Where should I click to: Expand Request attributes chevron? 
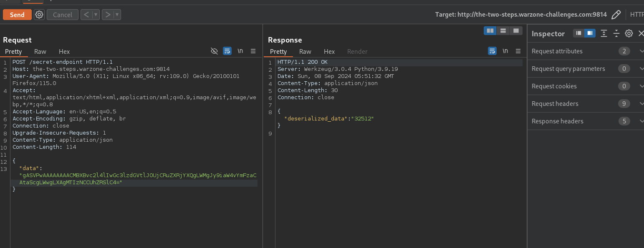coord(641,51)
